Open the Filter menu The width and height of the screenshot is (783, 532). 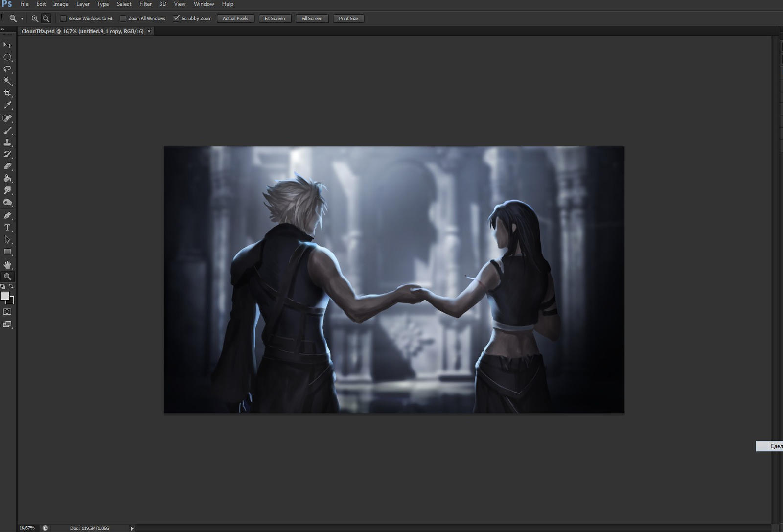(x=145, y=4)
